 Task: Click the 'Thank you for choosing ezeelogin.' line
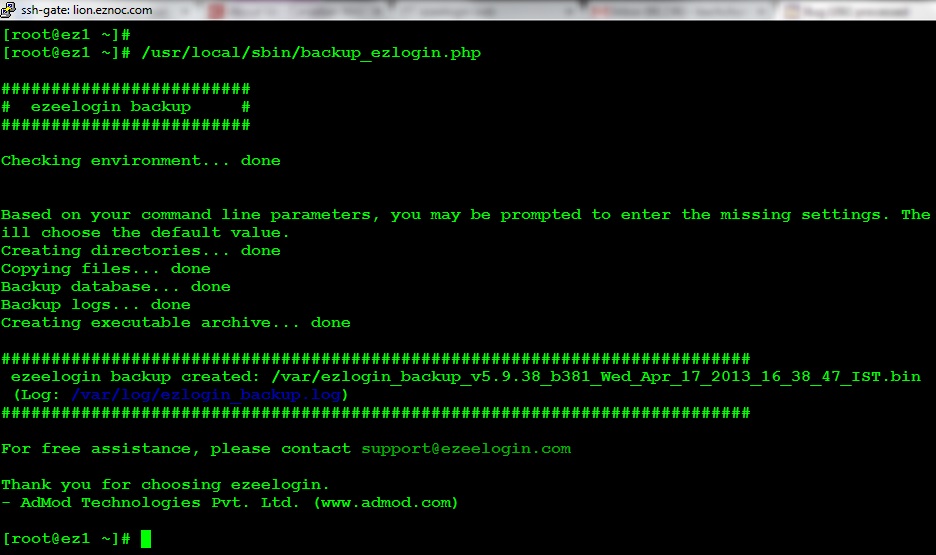point(165,485)
